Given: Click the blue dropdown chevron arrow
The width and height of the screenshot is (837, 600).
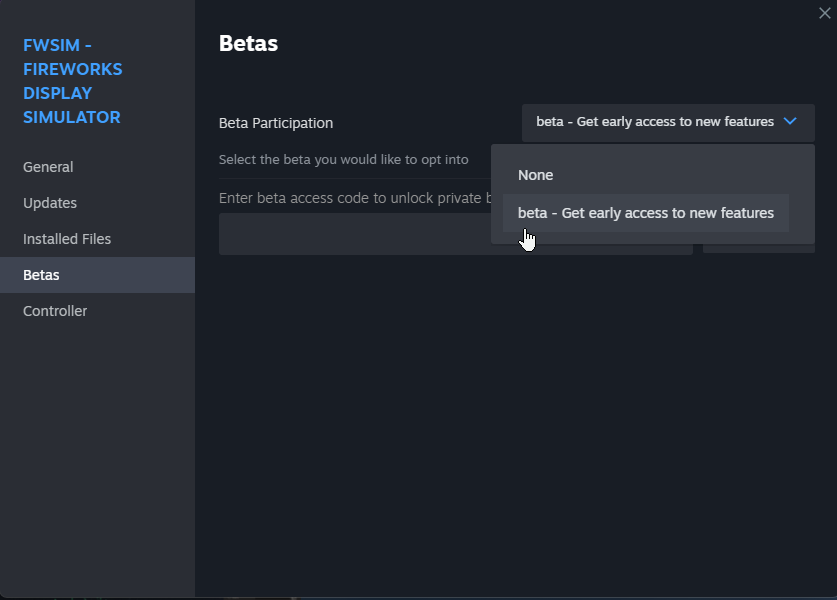Looking at the screenshot, I should tap(790, 122).
